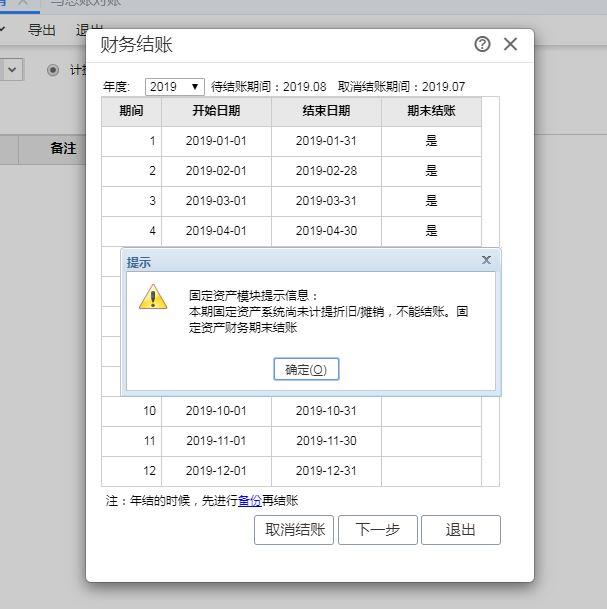Select the 2019-10-31 end date cell
Image resolution: width=607 pixels, height=609 pixels.
pos(326,411)
